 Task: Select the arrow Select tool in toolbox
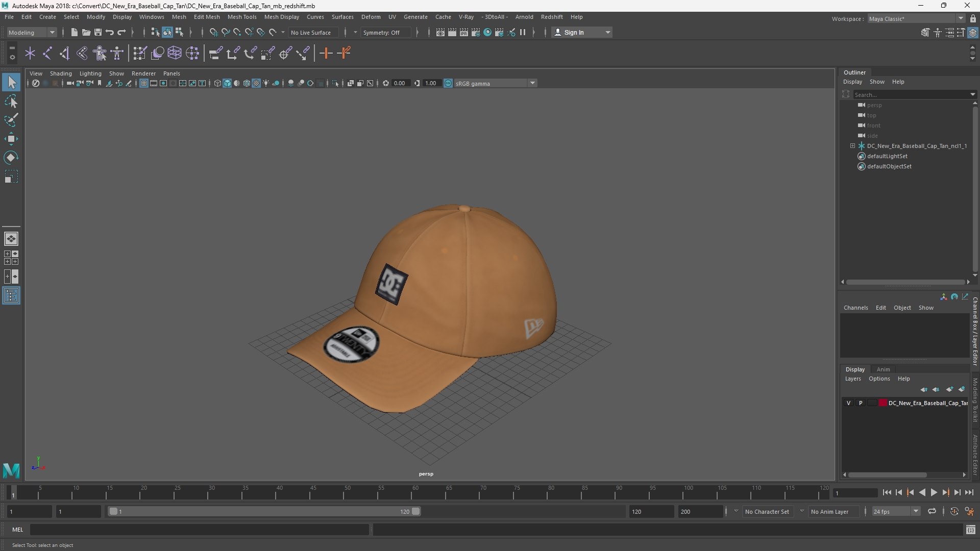[x=11, y=82]
